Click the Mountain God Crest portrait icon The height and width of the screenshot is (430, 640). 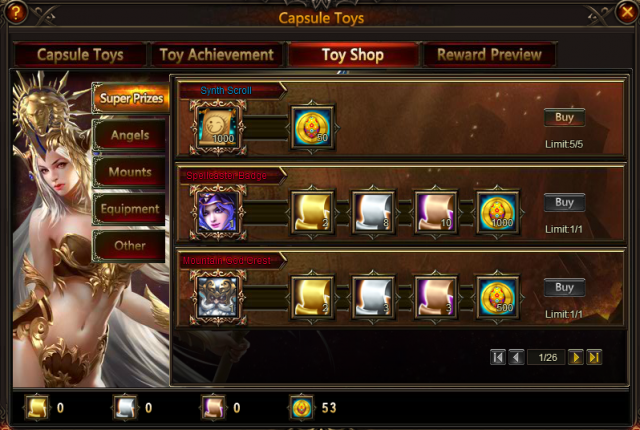(x=218, y=297)
